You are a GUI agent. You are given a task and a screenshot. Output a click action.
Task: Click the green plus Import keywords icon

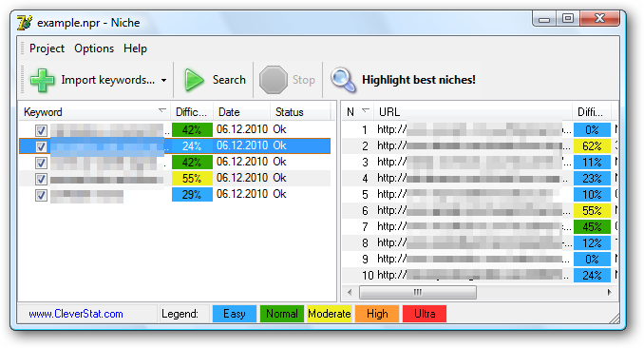42,80
